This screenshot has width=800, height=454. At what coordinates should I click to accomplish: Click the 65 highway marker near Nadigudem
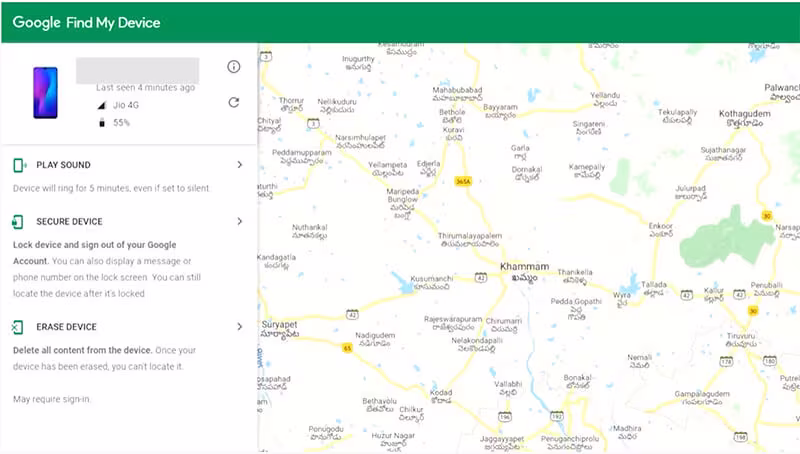coord(347,348)
